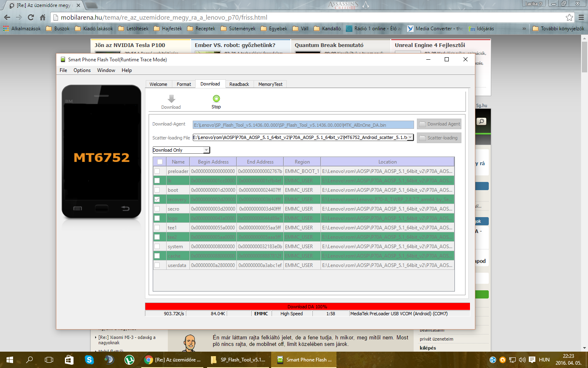
Task: Open Alkalmazások apps bookmark icon
Action: coord(6,29)
